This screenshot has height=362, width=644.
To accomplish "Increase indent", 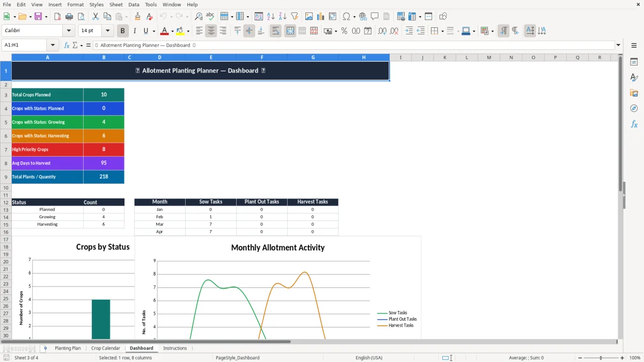I will [x=409, y=31].
